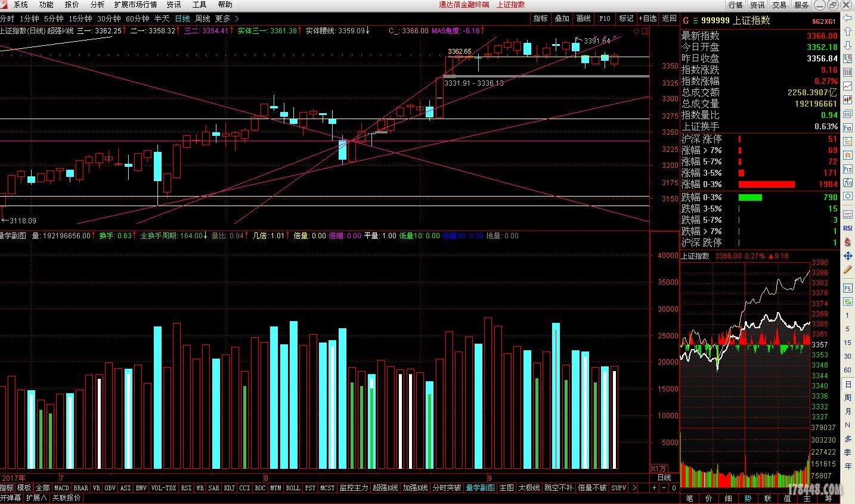Viewport: 855px width, 504px height.
Task: Click the G icon beside stock code
Action: pos(686,20)
